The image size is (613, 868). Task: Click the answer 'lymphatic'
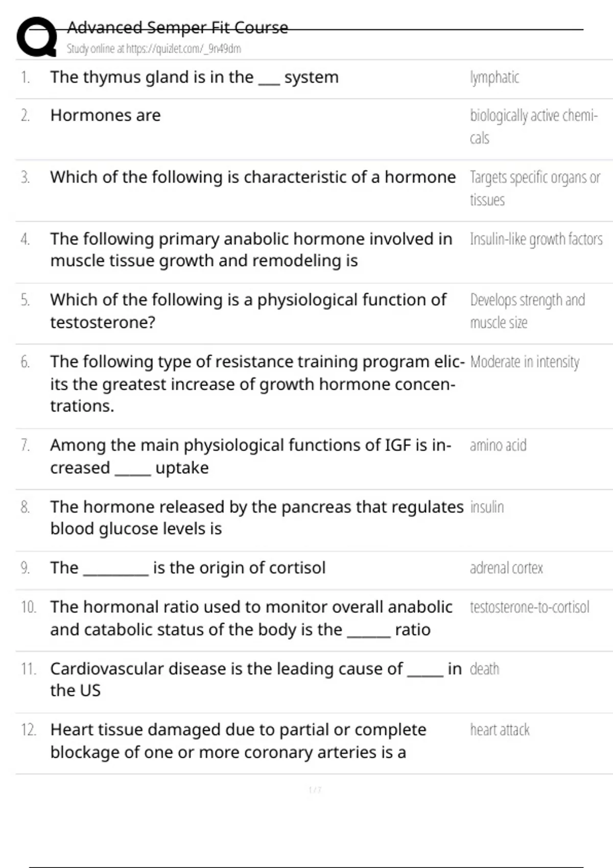[494, 77]
